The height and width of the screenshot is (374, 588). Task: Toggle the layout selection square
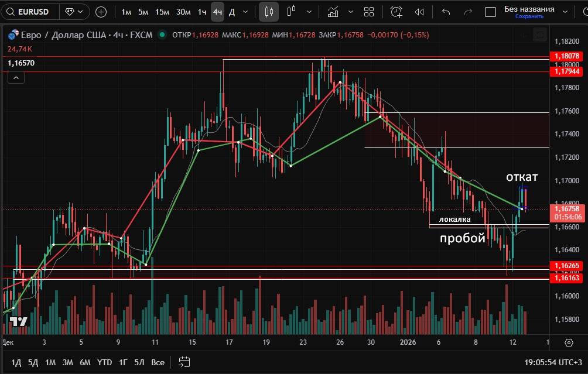pyautogui.click(x=491, y=12)
